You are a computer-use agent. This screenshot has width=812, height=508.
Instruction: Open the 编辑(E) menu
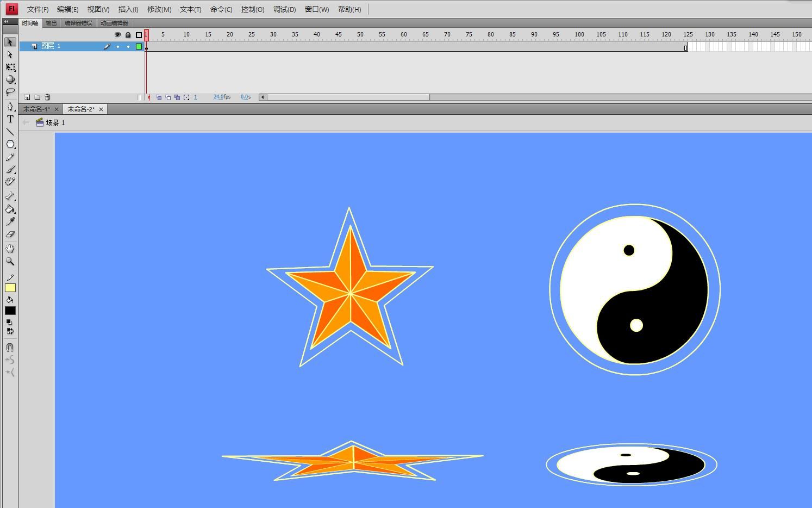click(68, 9)
